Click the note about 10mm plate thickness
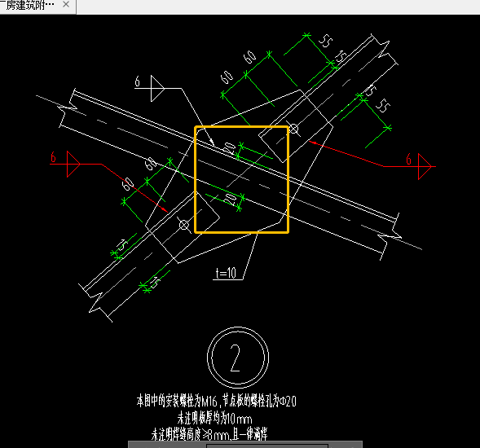This screenshot has height=448, width=480. [x=214, y=418]
